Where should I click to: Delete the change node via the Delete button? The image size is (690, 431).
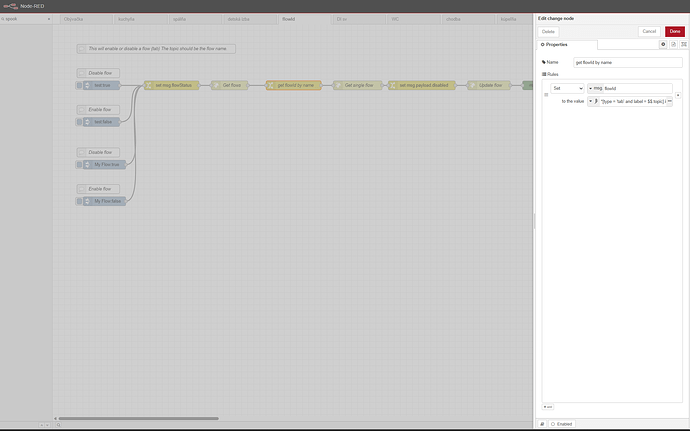point(548,32)
